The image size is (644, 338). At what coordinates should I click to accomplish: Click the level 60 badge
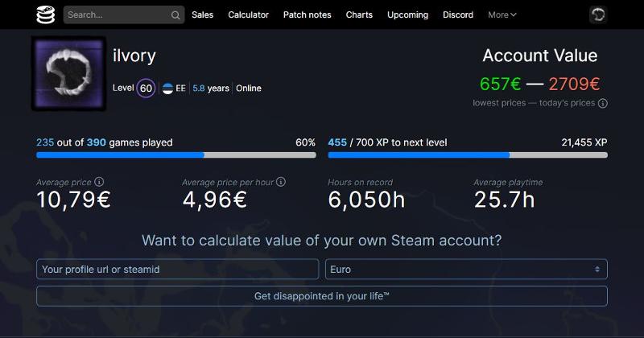tap(146, 88)
